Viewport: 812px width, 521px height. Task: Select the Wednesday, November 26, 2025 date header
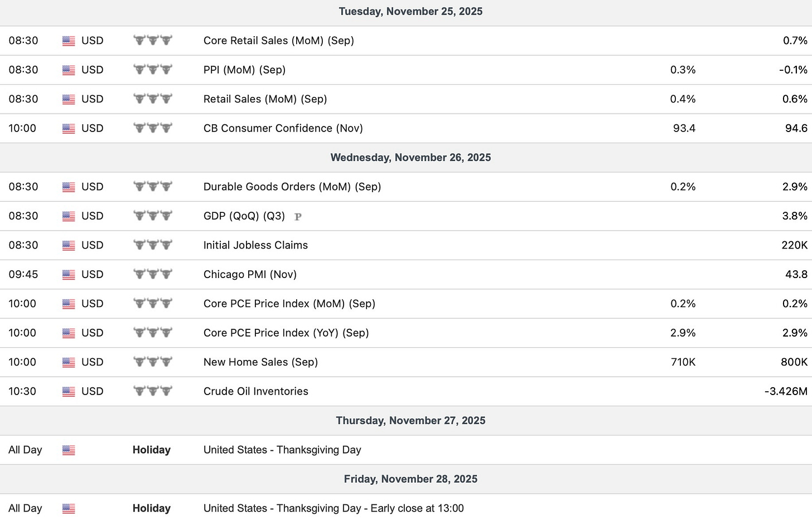click(x=410, y=158)
